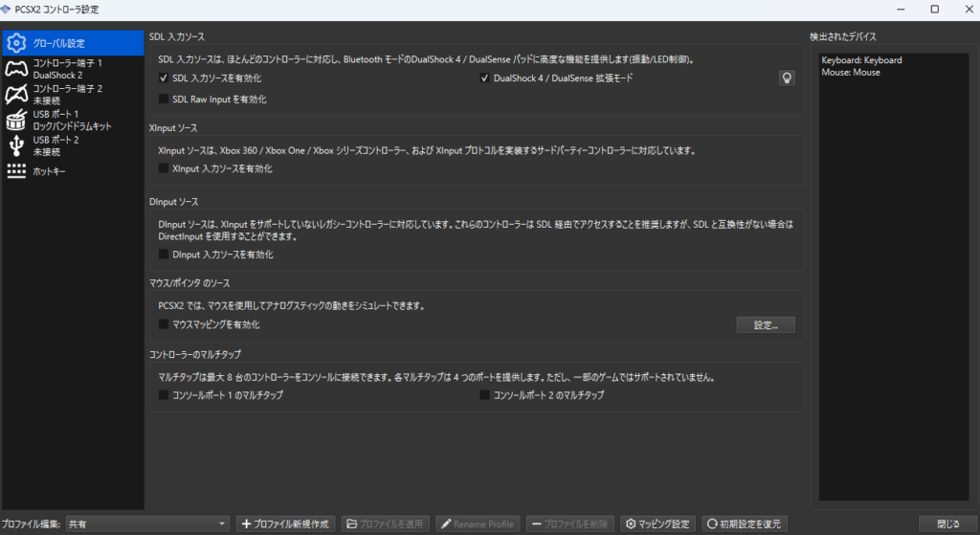The image size is (980, 535).
Task: Select Keyboard in detected devices list
Action: coord(861,60)
